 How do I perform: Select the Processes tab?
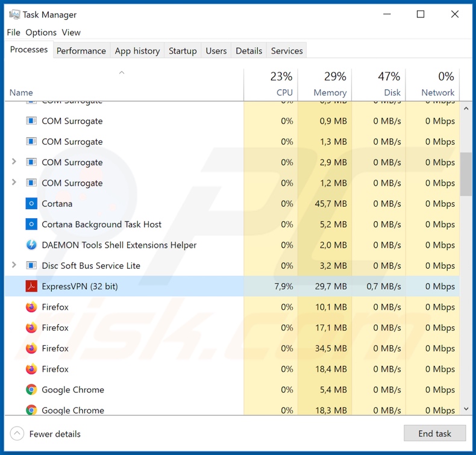(x=29, y=49)
